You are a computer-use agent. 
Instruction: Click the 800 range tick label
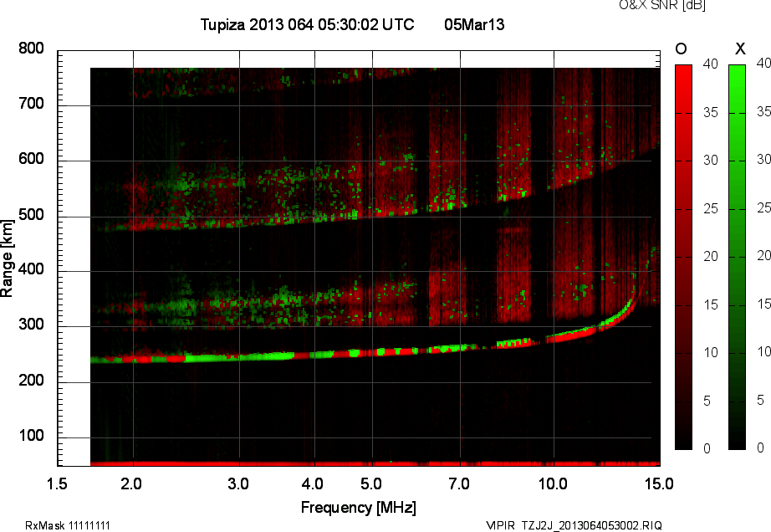pos(32,49)
